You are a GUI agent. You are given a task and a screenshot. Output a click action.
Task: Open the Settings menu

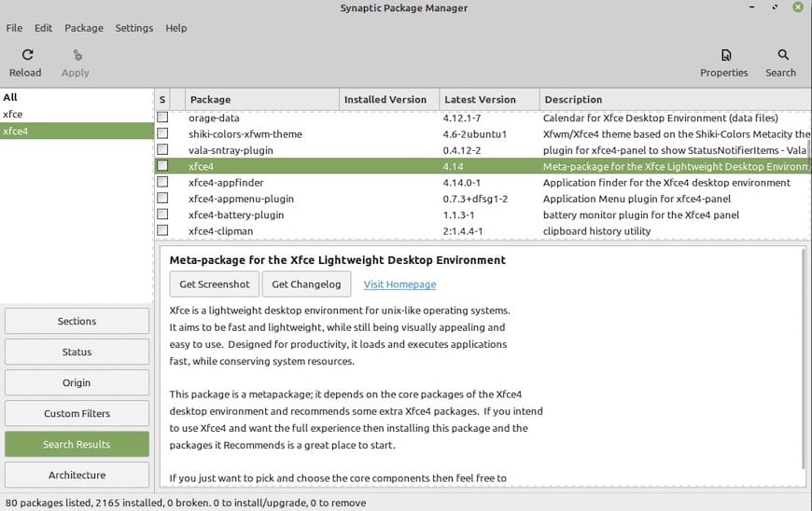[x=134, y=28]
